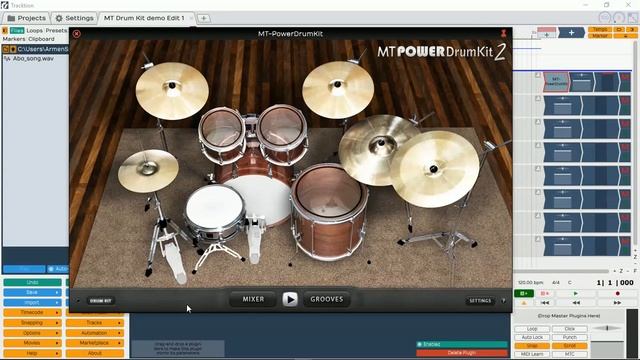Select the MT Drum Kit demo Edit 1 tab
The width and height of the screenshot is (640, 360).
pos(144,18)
